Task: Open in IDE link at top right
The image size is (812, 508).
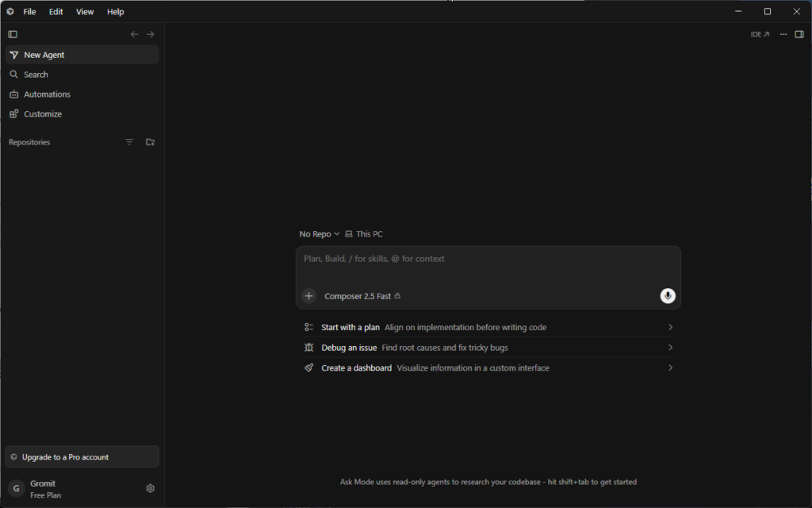Action: pos(760,34)
